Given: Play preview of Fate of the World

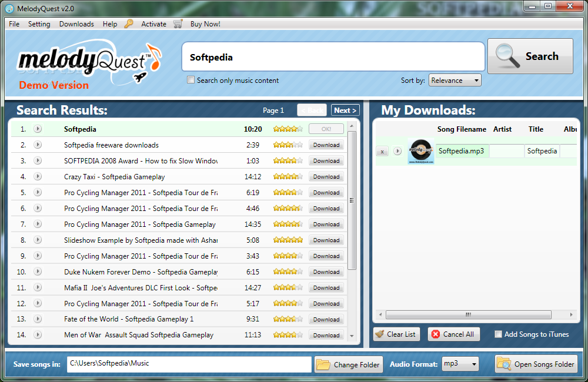Looking at the screenshot, I should 38,319.
